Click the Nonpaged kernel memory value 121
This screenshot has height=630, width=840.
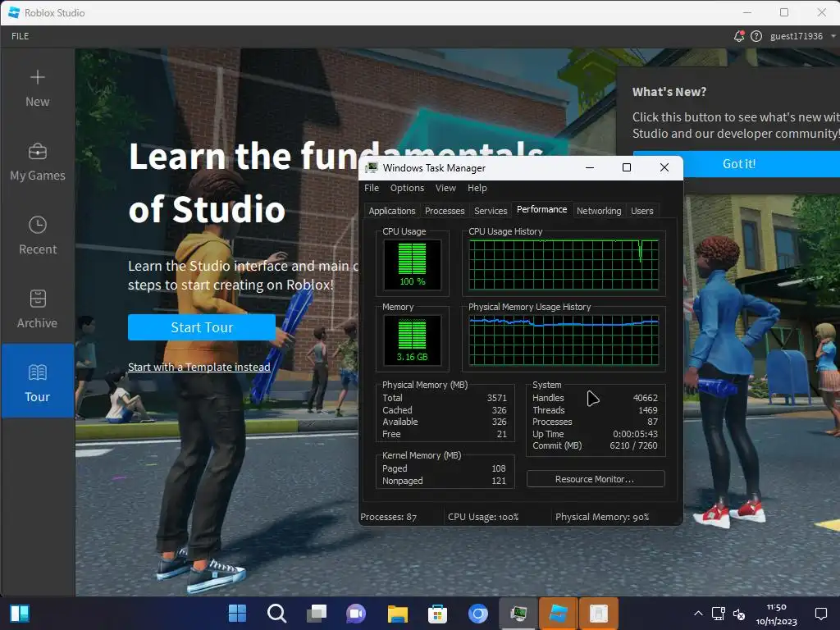(499, 481)
